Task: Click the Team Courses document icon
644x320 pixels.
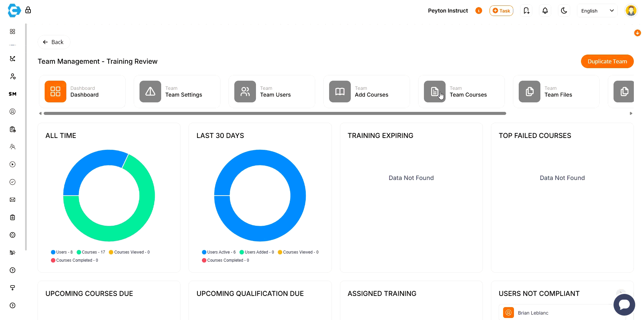Action: (x=434, y=92)
